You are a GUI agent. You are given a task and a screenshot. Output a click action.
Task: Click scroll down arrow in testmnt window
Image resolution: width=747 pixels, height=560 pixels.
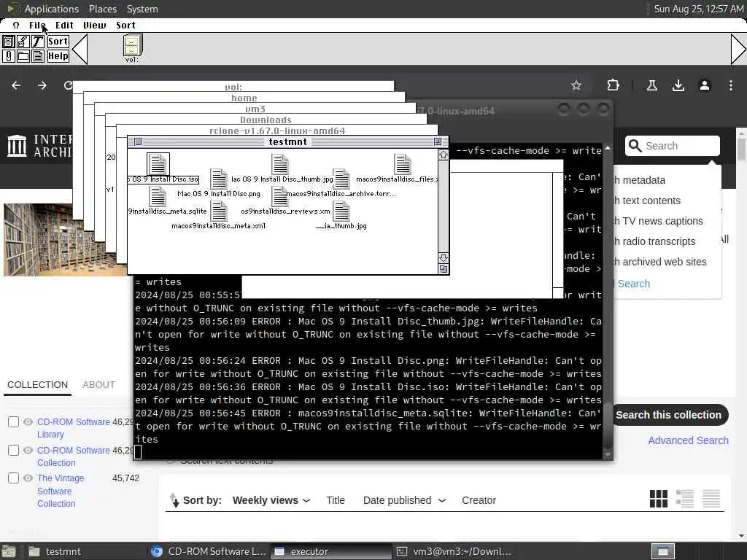(x=443, y=258)
